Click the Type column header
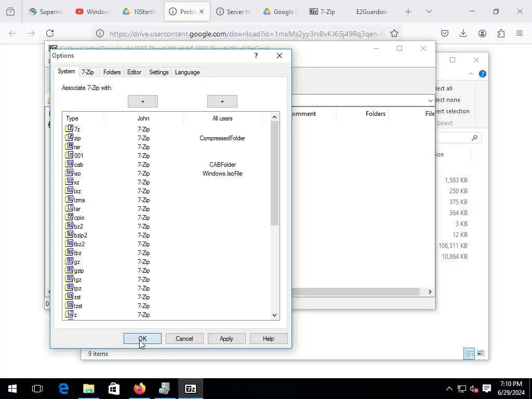Screen dimensions: 532x399 point(83,118)
